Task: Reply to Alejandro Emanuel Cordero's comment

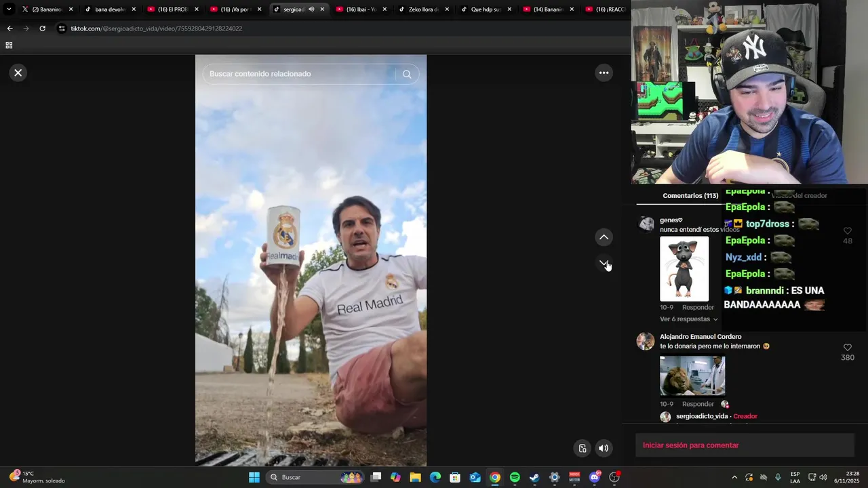Action: (698, 404)
